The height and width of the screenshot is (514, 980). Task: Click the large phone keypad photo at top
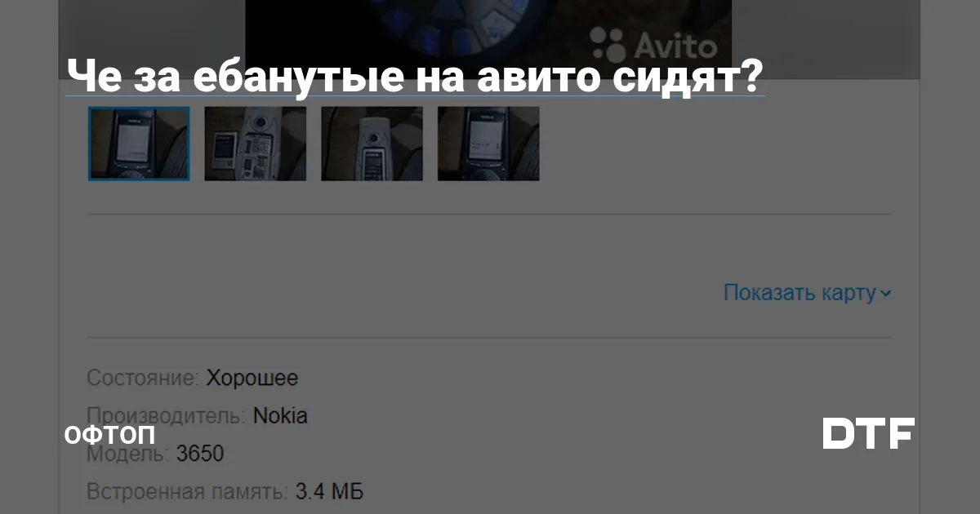tap(488, 29)
